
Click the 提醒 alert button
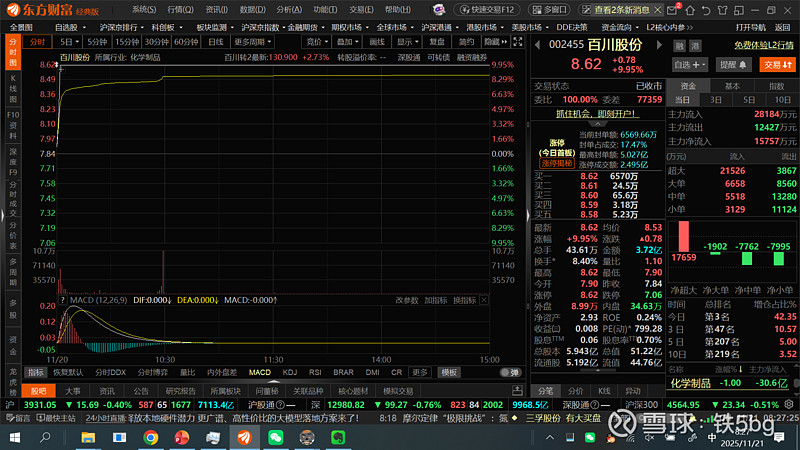click(x=733, y=65)
